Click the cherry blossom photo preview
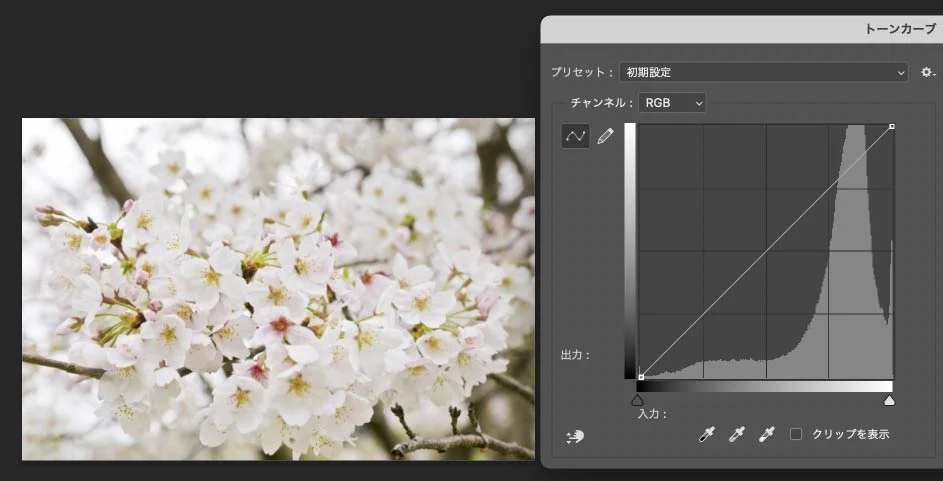This screenshot has height=481, width=943. click(x=278, y=289)
